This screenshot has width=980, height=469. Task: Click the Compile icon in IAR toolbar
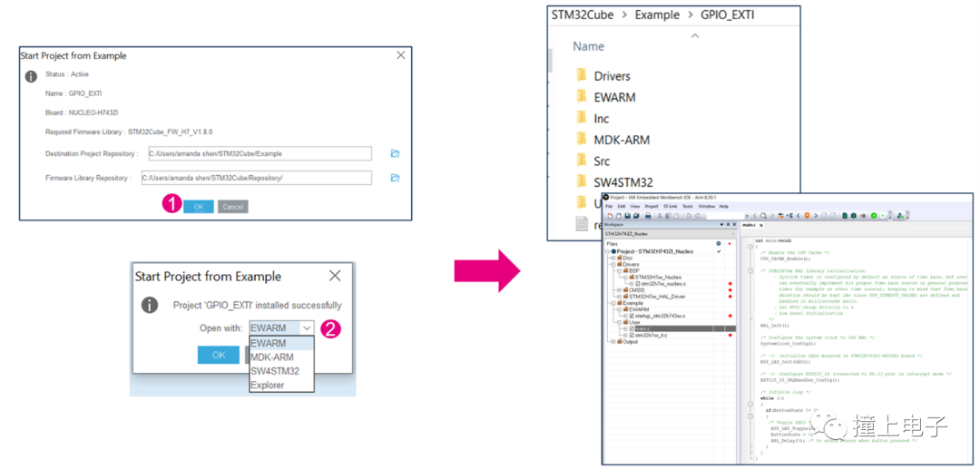[845, 216]
